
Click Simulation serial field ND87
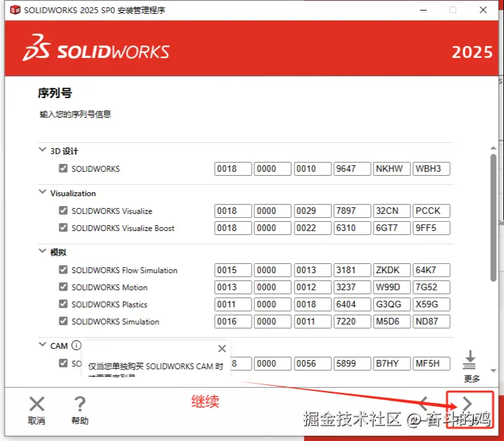432,321
